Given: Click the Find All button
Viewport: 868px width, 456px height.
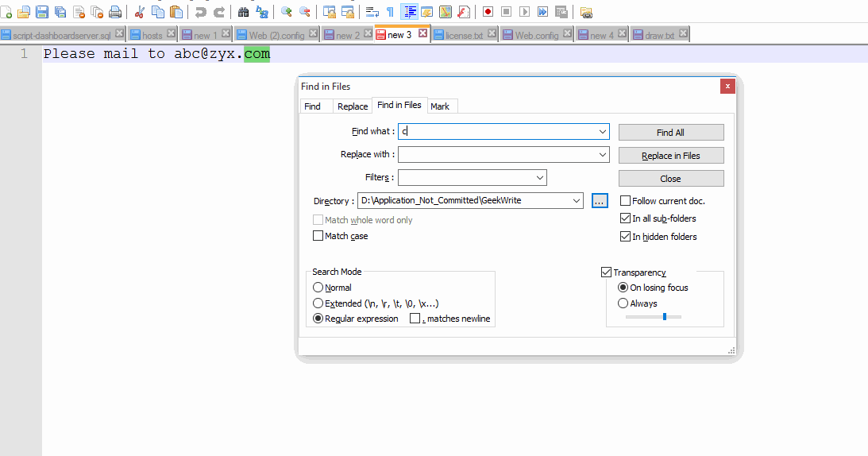Looking at the screenshot, I should (671, 133).
